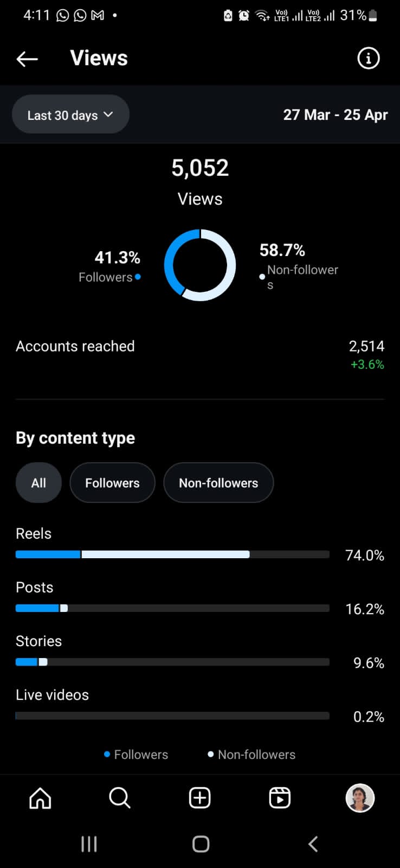Open the Reels icon in bottom bar
Screen dimensions: 400x868
pyautogui.click(x=280, y=798)
